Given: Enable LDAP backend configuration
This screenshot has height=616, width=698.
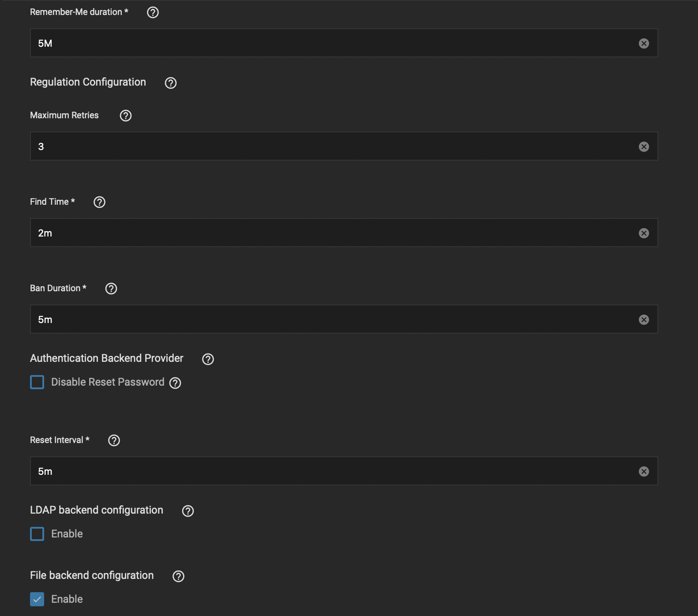Looking at the screenshot, I should [x=38, y=533].
